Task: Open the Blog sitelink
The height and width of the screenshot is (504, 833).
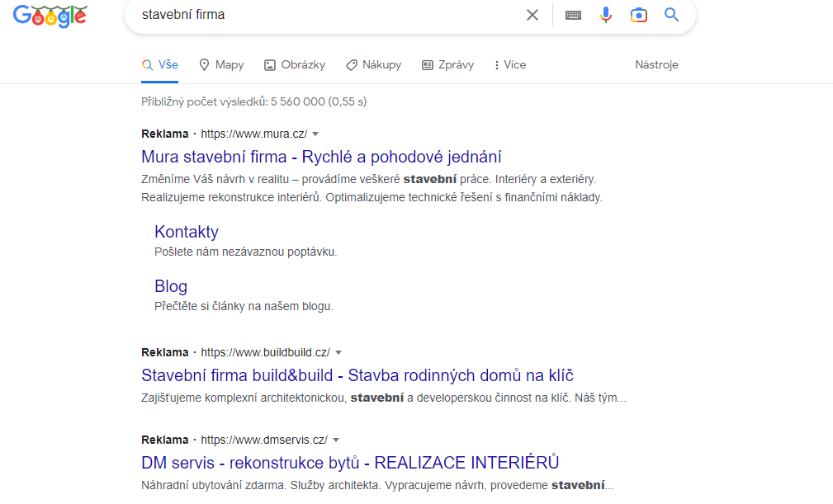Action: point(171,286)
